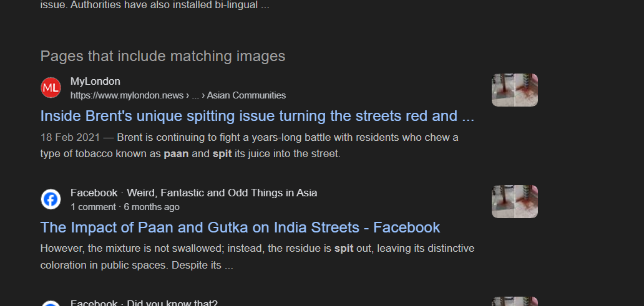Click the Pages that include matching images heading
The width and height of the screenshot is (644, 306).
pos(163,56)
